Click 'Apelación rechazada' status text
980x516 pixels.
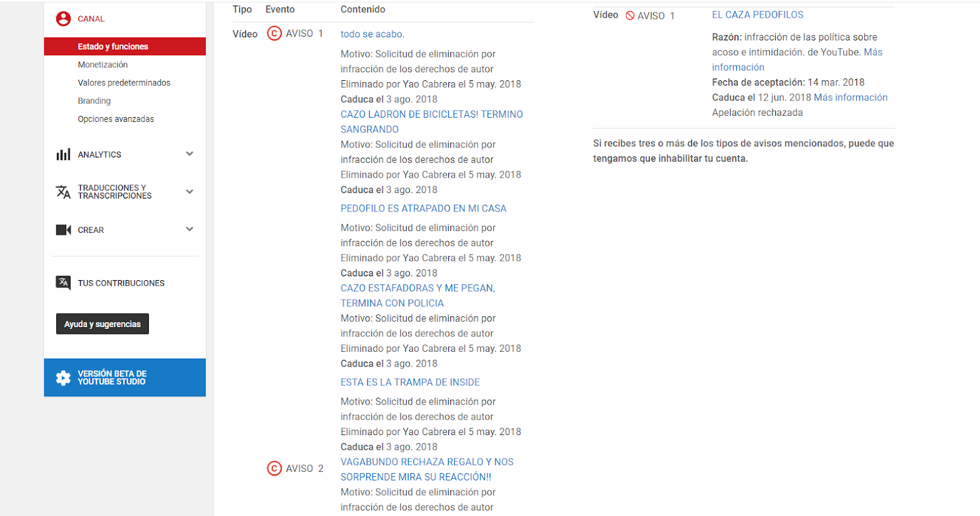(x=757, y=113)
